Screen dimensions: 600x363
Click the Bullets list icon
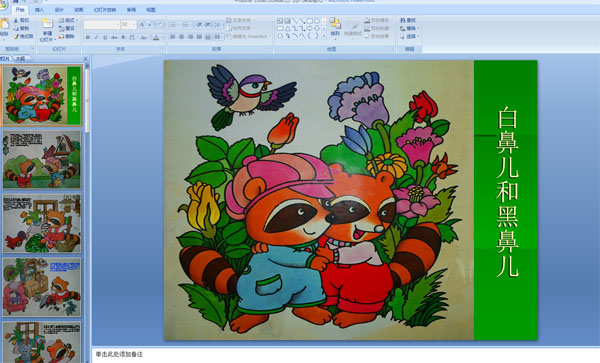[x=174, y=24]
